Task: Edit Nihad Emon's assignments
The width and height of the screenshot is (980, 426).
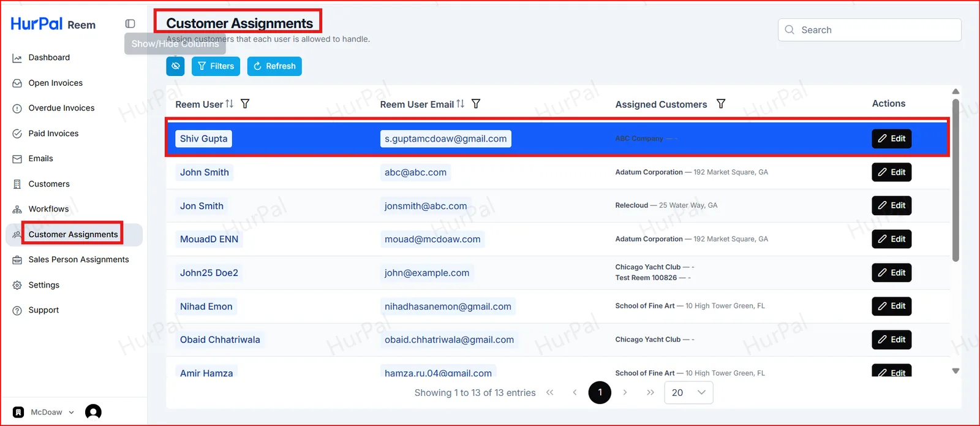Action: tap(892, 306)
